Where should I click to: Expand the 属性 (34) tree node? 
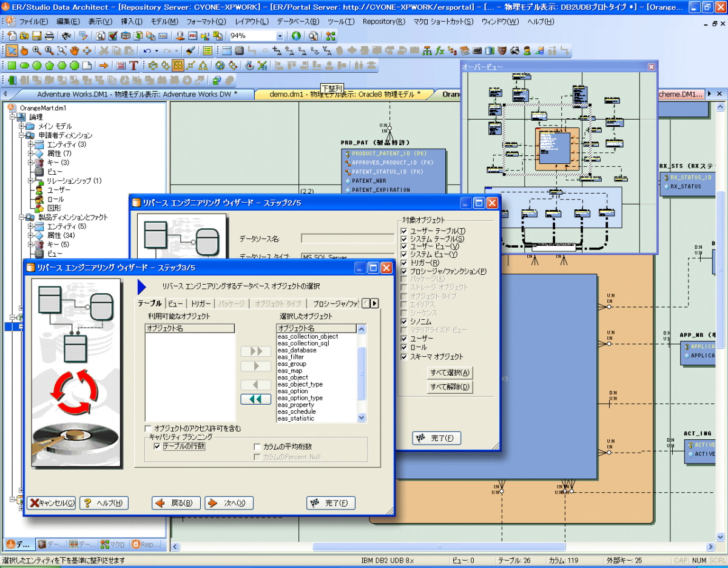[x=30, y=235]
